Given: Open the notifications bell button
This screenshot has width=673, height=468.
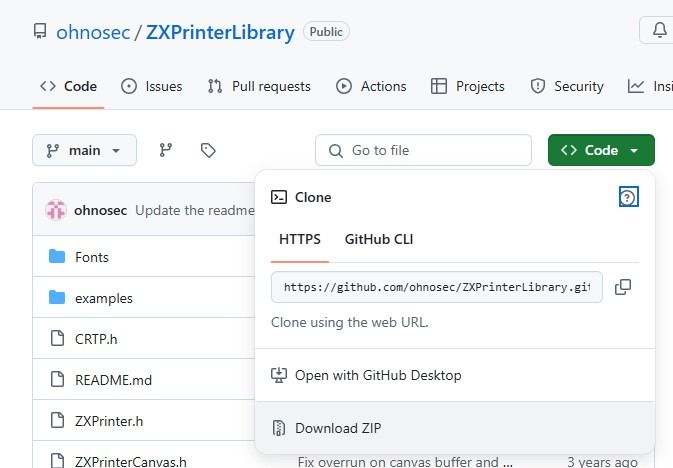Looking at the screenshot, I should click(659, 30).
